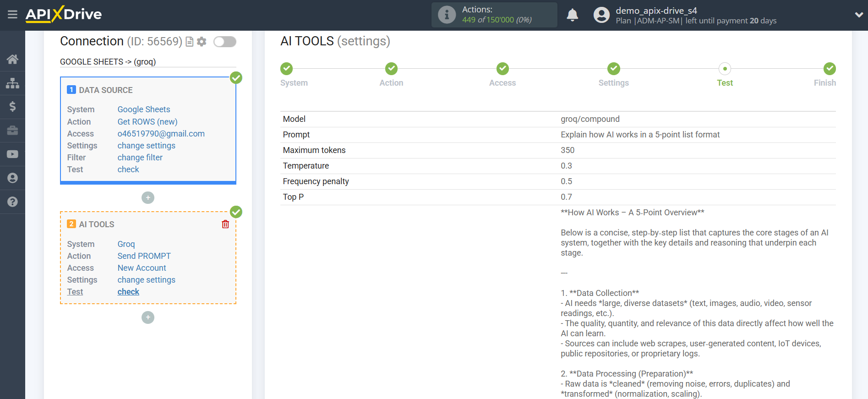The height and width of the screenshot is (399, 868).
Task: Open New Account access link
Action: click(x=142, y=268)
